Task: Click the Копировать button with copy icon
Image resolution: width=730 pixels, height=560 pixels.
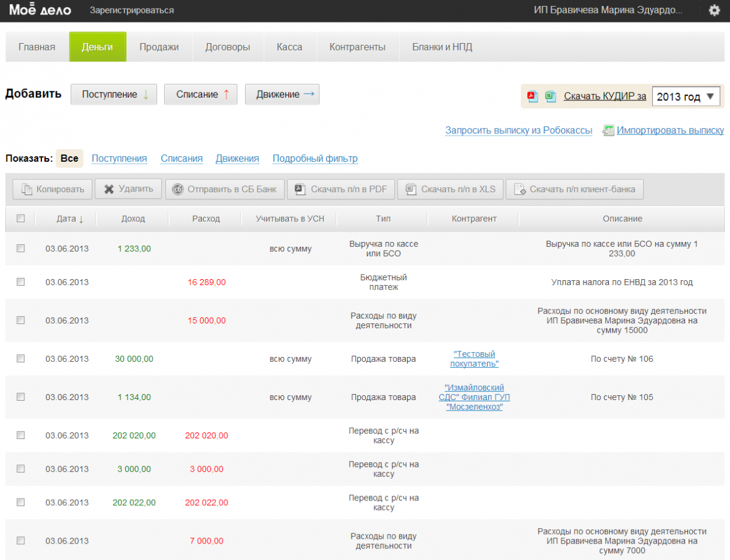Action: [52, 189]
